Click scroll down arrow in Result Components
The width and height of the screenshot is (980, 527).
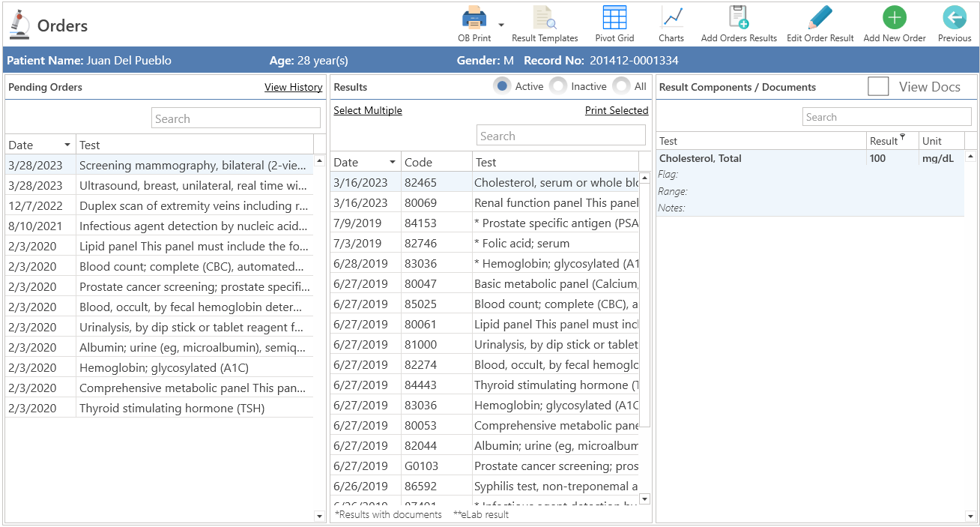point(971,516)
